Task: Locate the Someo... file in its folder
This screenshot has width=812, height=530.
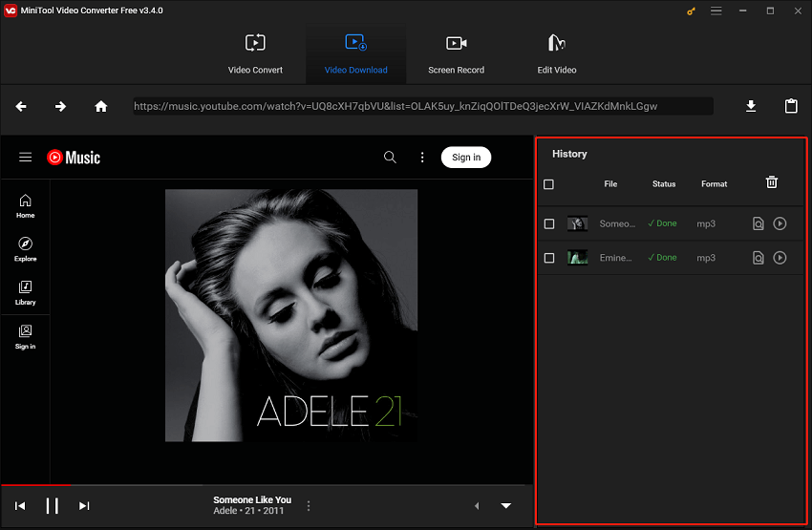Action: 759,223
